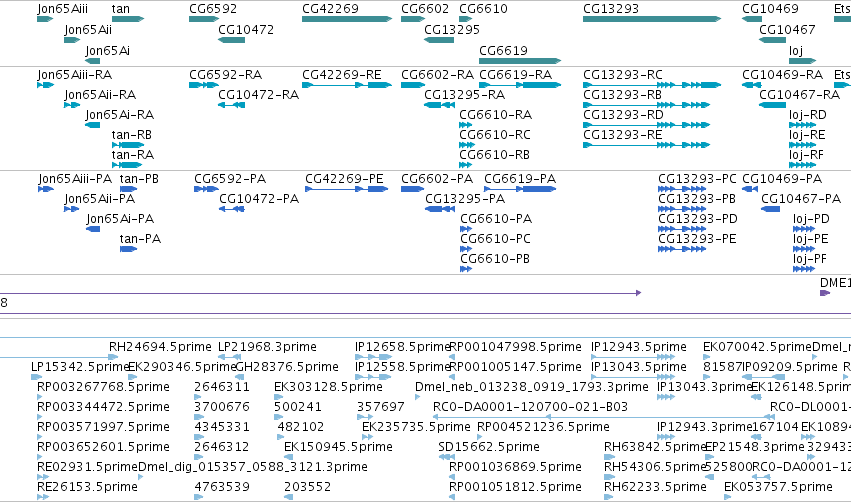Select the loj-PE protein label
Image resolution: width=851 pixels, height=502 pixels.
(810, 239)
